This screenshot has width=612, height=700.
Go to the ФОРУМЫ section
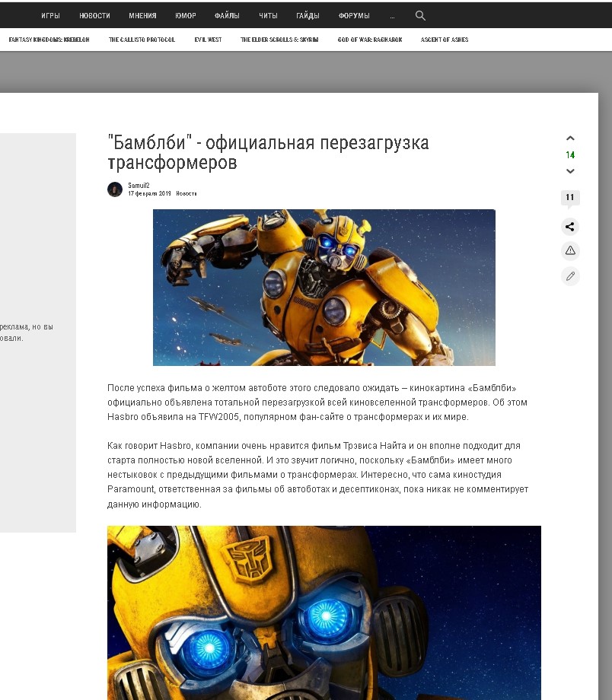point(354,16)
